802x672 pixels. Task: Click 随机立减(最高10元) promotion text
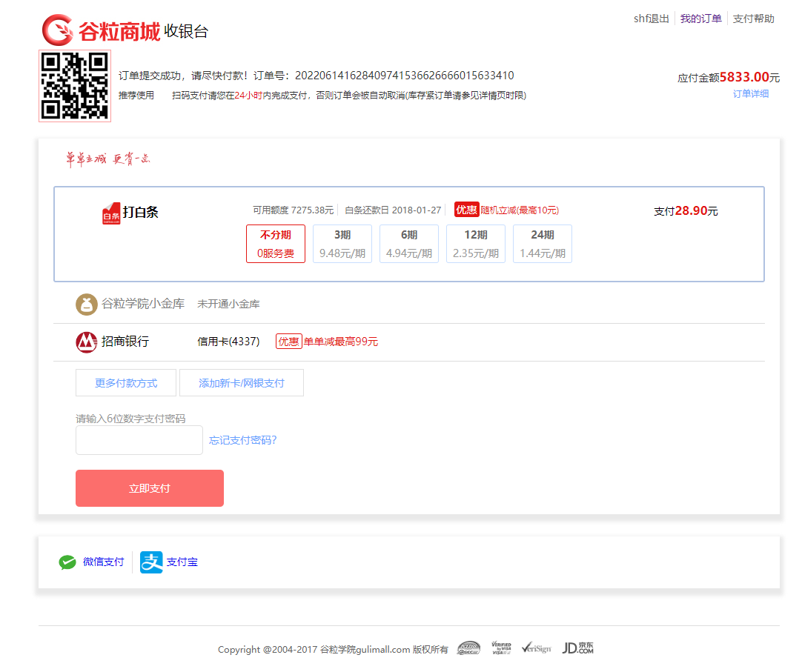pos(520,210)
